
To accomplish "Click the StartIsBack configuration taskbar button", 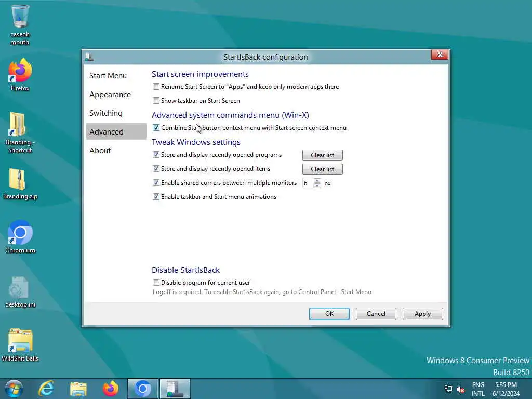I will (175, 389).
